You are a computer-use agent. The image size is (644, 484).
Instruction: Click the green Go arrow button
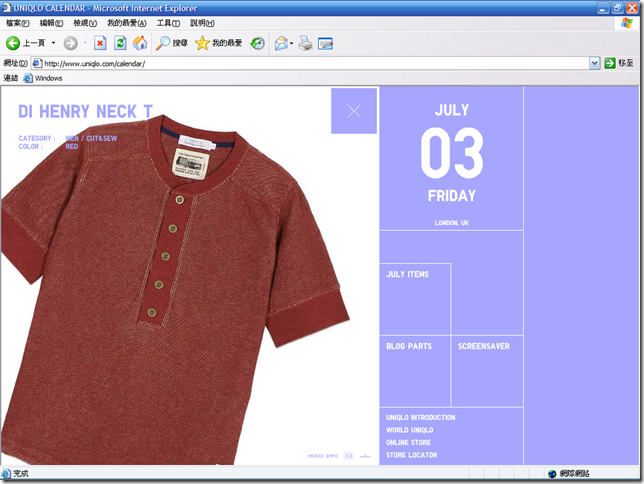point(610,63)
